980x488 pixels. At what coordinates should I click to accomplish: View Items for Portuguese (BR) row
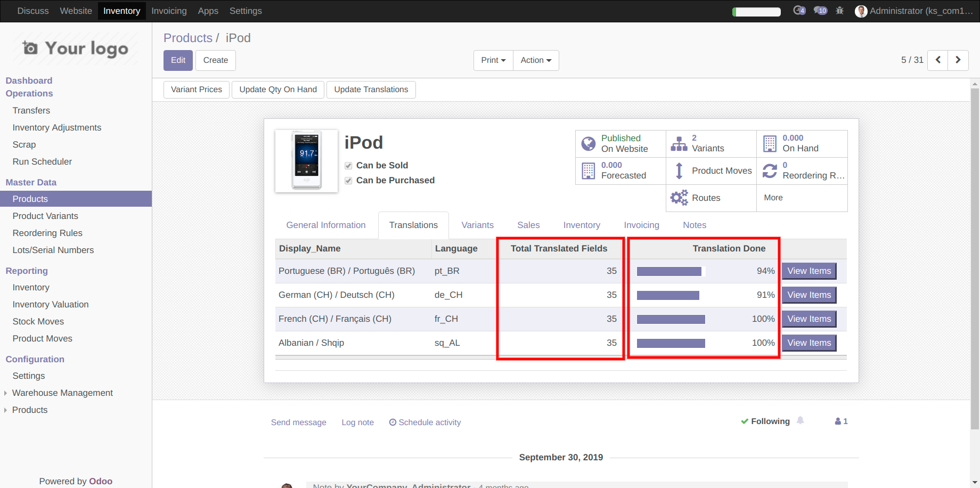point(809,271)
